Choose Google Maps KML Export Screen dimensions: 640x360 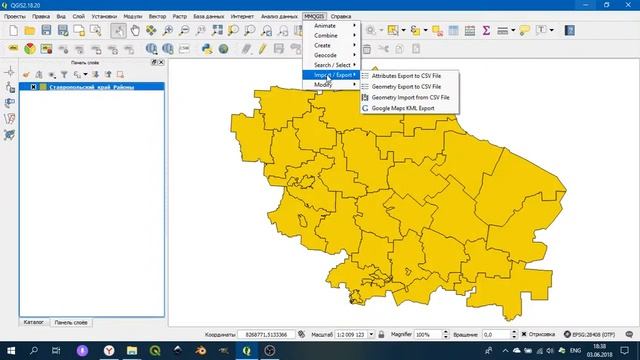(x=409, y=108)
